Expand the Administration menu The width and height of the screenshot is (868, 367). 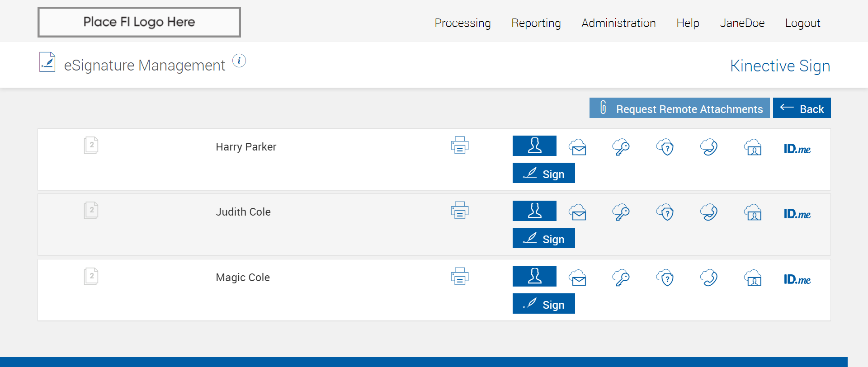pos(618,23)
